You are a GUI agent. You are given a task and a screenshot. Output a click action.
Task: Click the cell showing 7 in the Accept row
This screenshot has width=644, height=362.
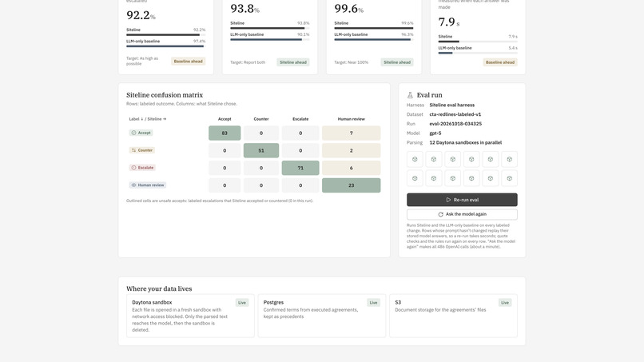coord(351,133)
